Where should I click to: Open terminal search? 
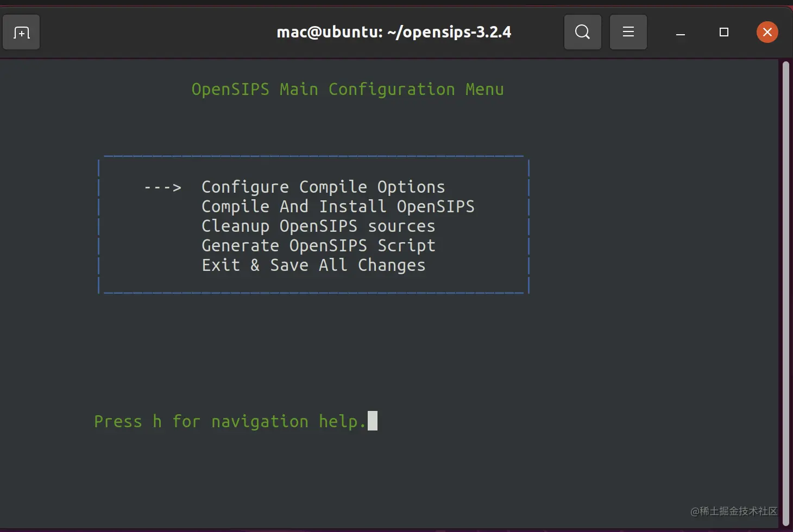click(x=582, y=32)
